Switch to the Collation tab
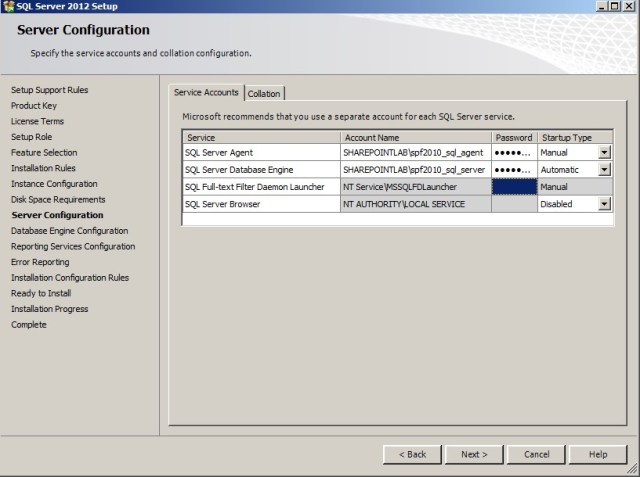The image size is (640, 477). (264, 93)
